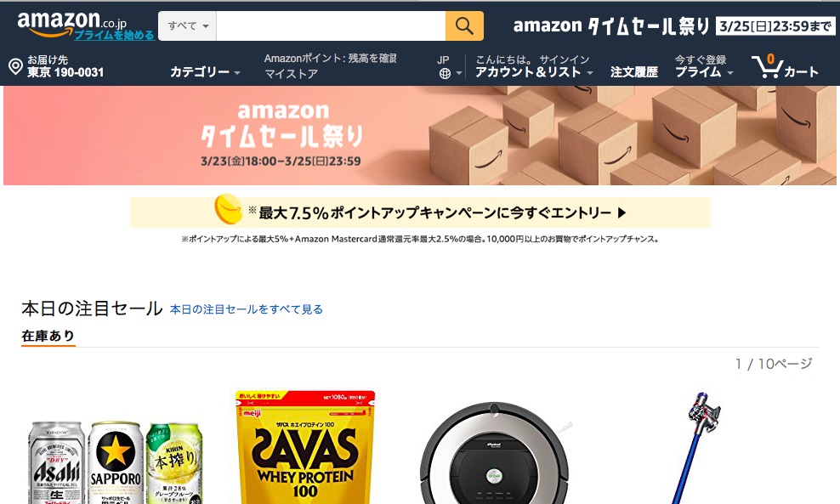
Task: Expand the すべて search category dropdown
Action: [188, 25]
